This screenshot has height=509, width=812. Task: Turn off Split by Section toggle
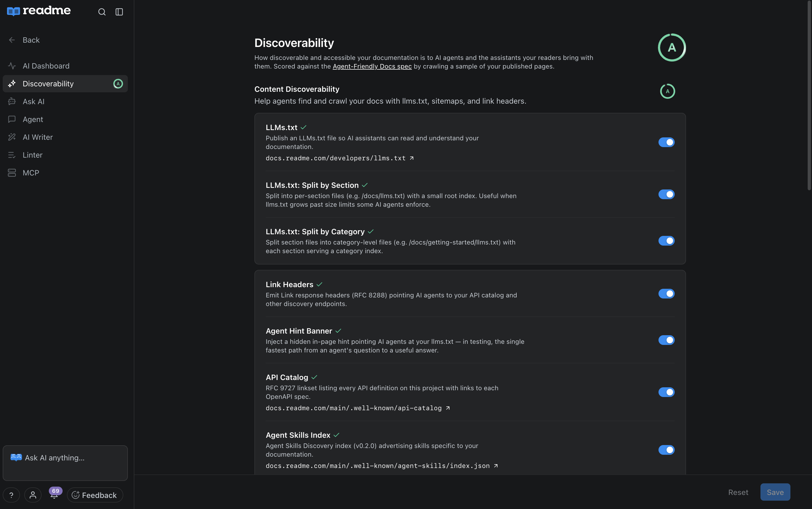[x=666, y=194]
